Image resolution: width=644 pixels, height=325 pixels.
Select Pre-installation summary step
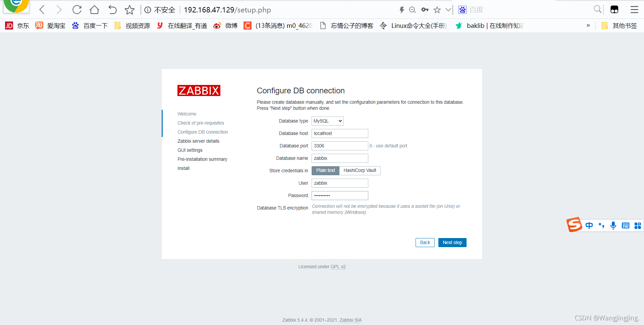pos(202,159)
